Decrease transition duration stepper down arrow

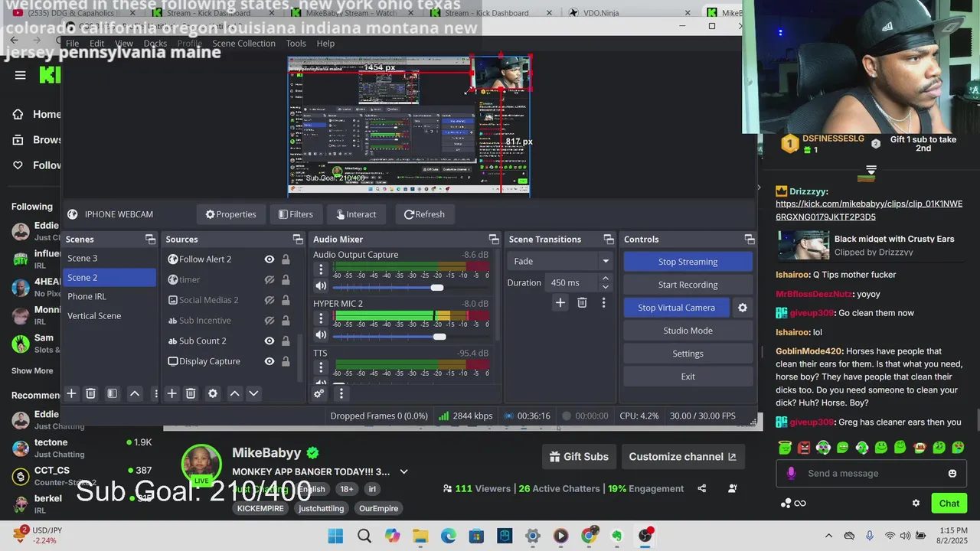click(x=606, y=287)
